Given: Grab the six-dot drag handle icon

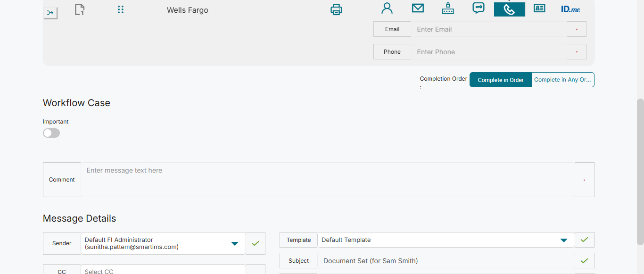Looking at the screenshot, I should click(121, 9).
